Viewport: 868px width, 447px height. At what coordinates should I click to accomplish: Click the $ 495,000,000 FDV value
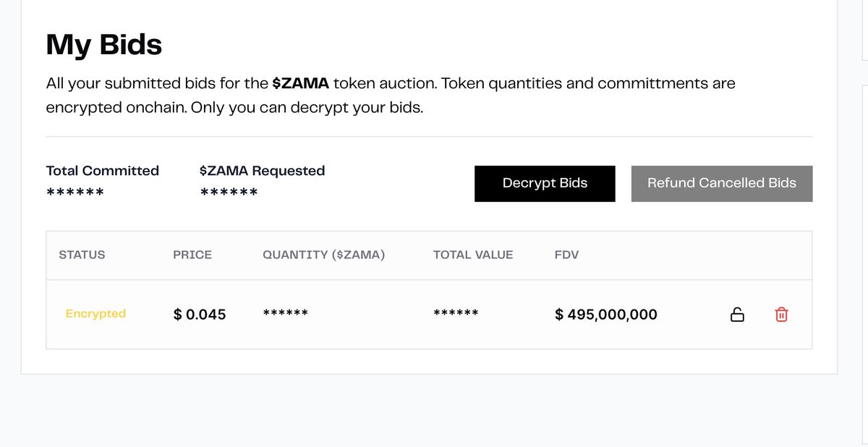(x=606, y=315)
